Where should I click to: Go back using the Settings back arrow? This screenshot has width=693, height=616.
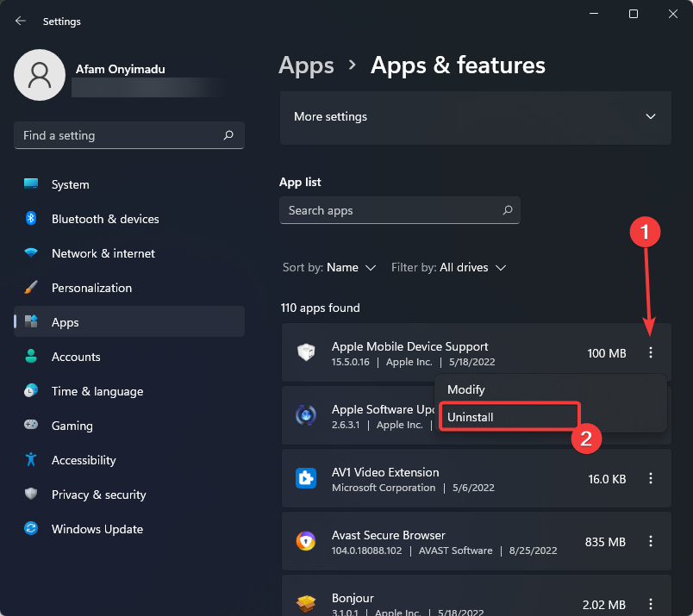[x=21, y=21]
